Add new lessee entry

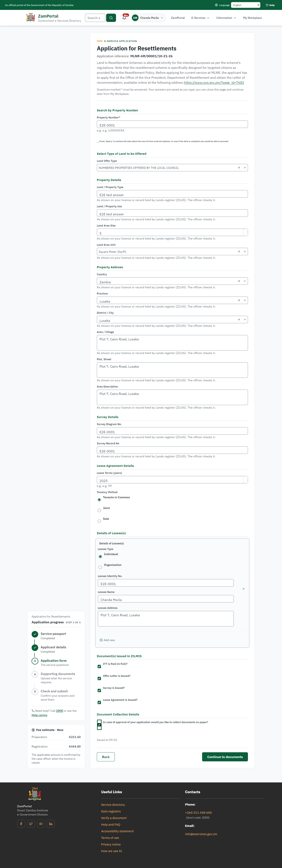107,640
